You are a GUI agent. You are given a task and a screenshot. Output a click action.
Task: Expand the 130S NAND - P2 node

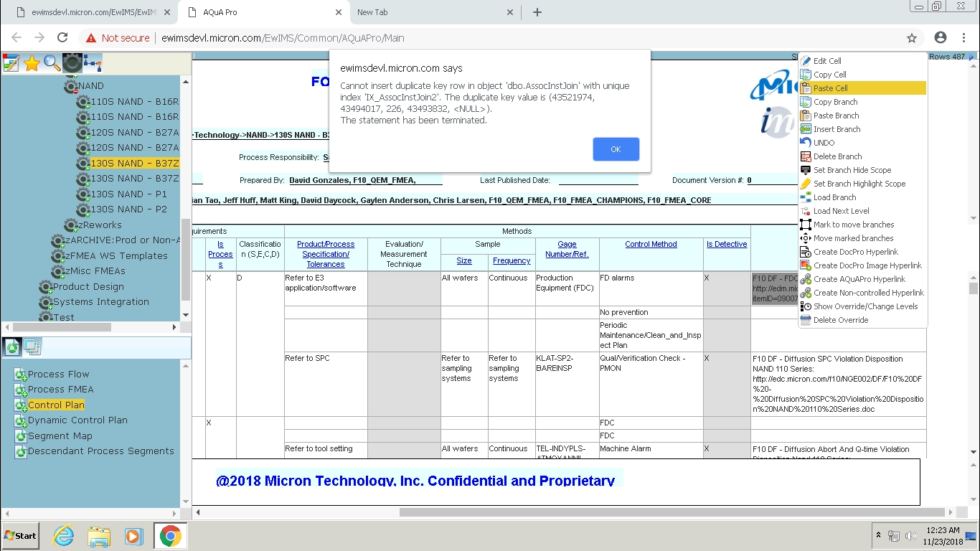tap(85, 209)
